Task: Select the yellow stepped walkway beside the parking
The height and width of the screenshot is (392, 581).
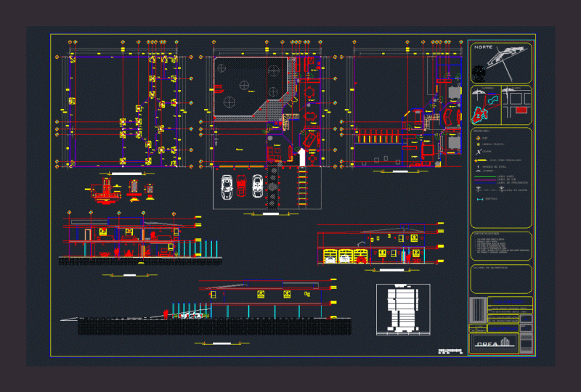Action: click(302, 187)
